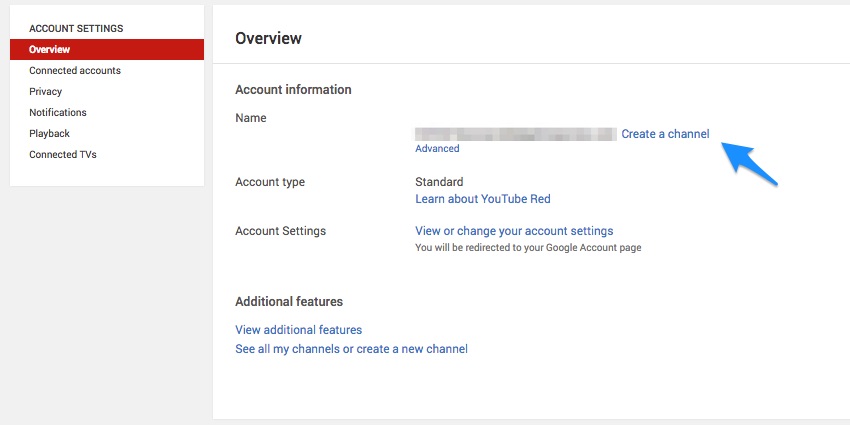Image resolution: width=850 pixels, height=425 pixels.
Task: Open Notifications settings page
Action: tap(58, 112)
